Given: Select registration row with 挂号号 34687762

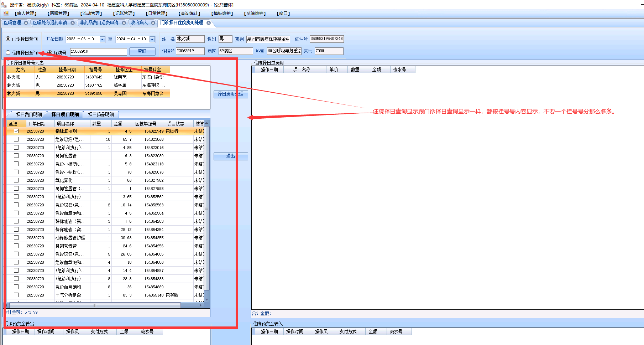Looking at the screenshot, I should coord(88,85).
